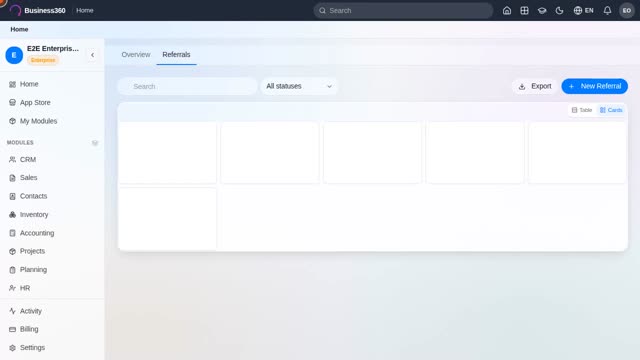Collapse the sidebar with chevron arrow
The width and height of the screenshot is (640, 360).
(x=93, y=55)
